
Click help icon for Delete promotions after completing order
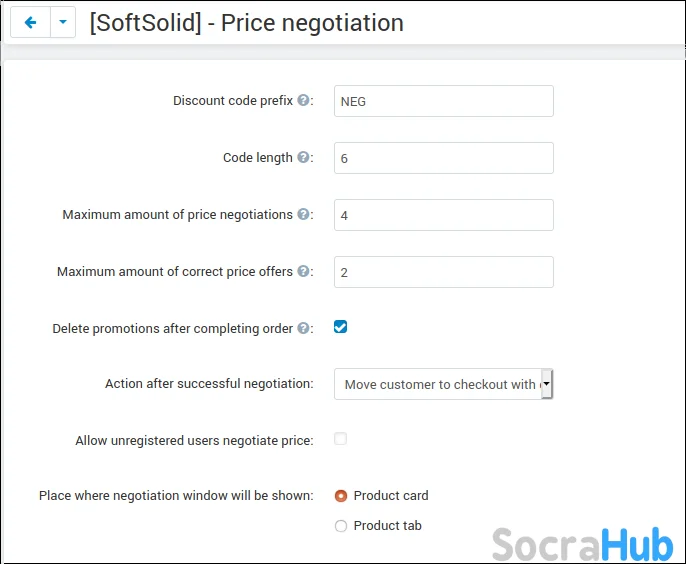point(303,328)
